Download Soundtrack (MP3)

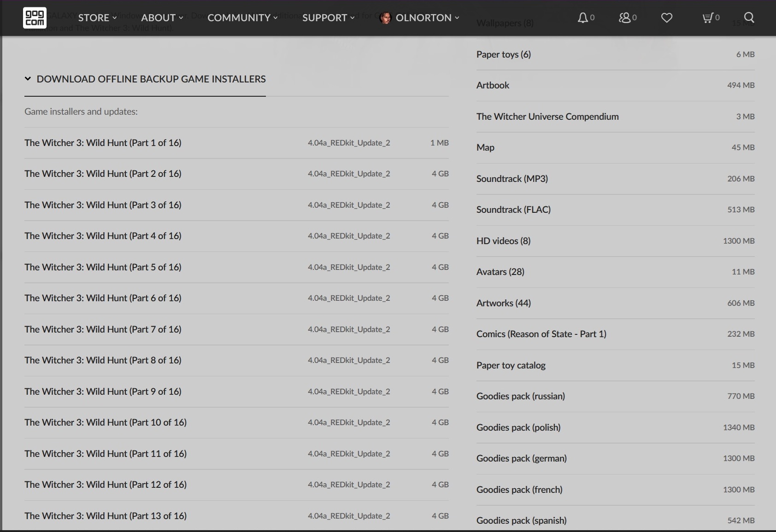[616, 179]
